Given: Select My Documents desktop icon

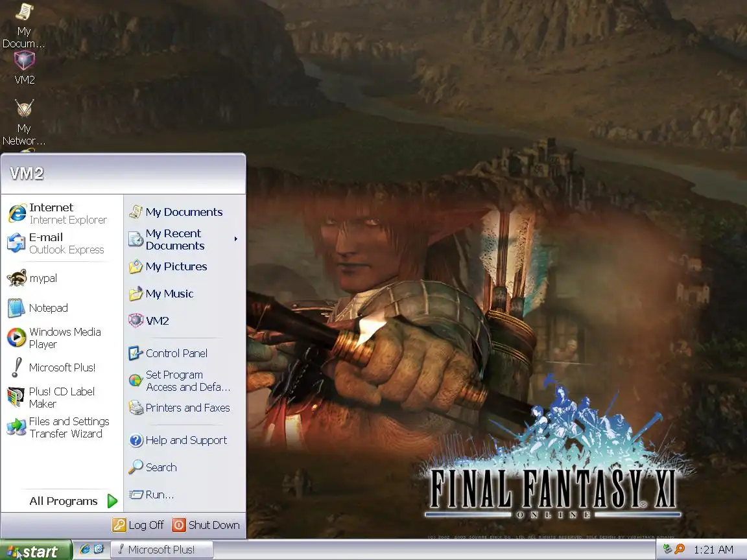Looking at the screenshot, I should point(24,25).
